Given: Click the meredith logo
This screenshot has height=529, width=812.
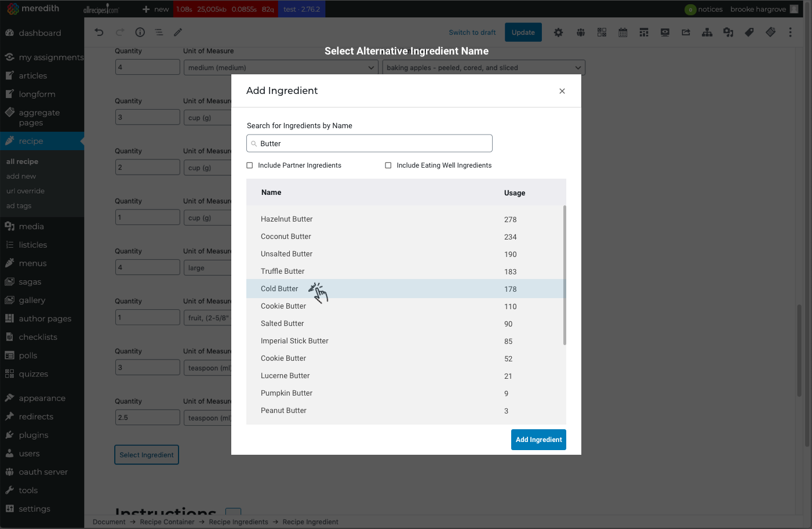Looking at the screenshot, I should [33, 8].
